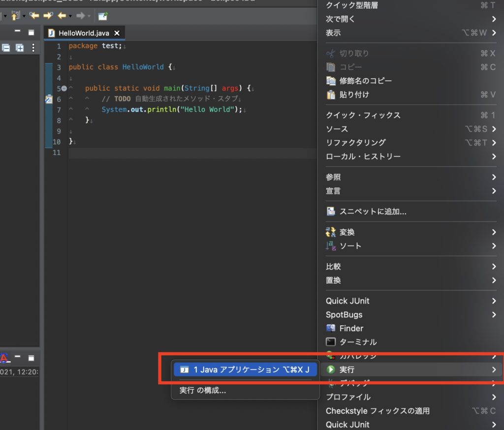Close the HelloWorld.java tab
The height and width of the screenshot is (430, 504).
point(117,33)
